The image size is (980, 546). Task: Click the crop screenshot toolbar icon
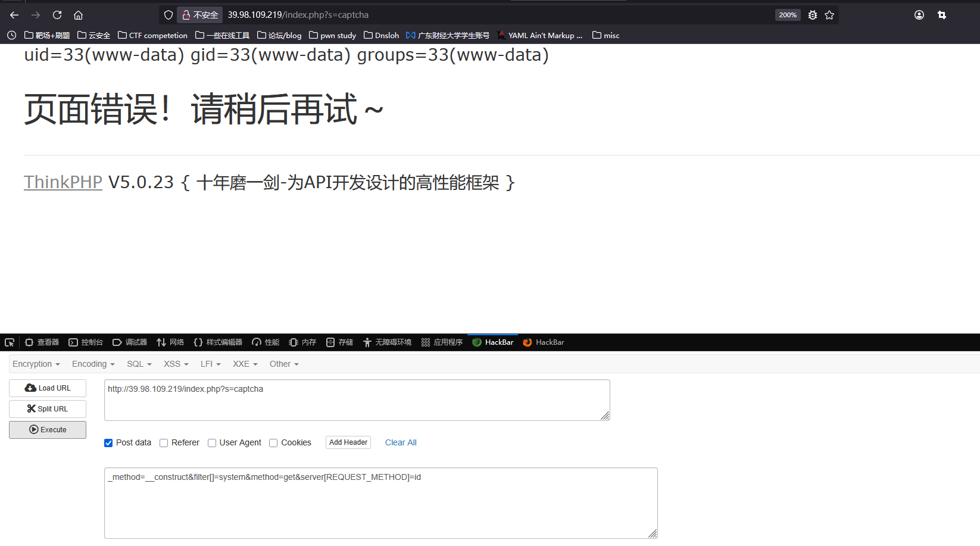point(942,15)
